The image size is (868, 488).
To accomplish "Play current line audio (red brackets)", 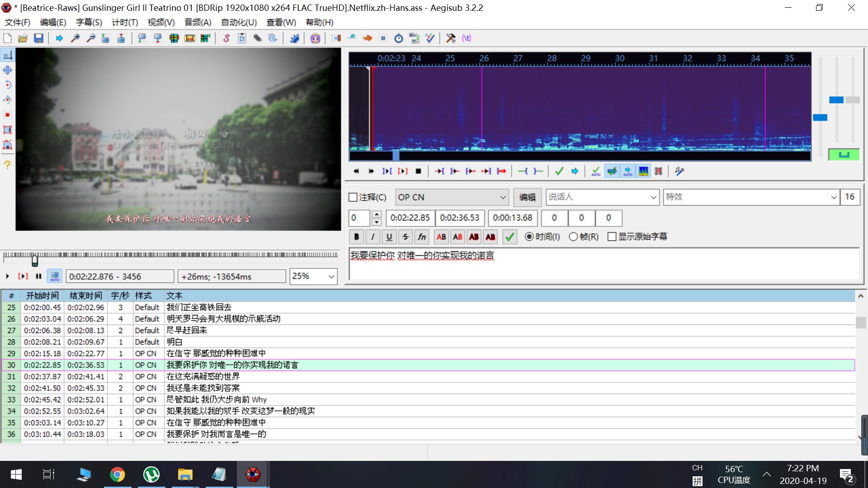I will 402,171.
